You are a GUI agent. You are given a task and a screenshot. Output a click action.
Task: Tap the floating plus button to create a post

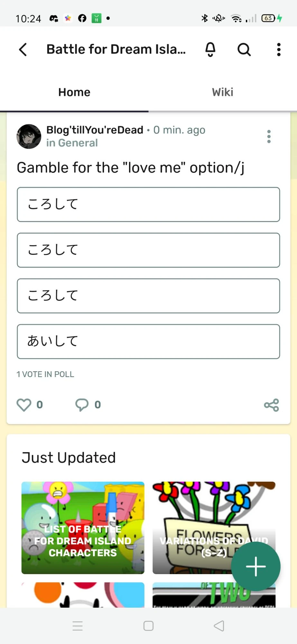click(x=255, y=566)
